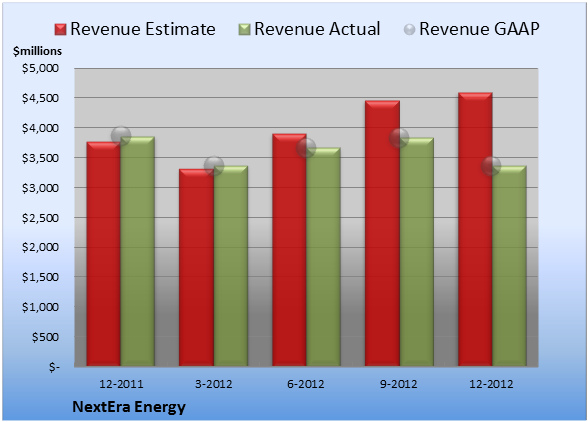Click the GAAP sphere marker for 9-2012
Screen dimensions: 588x422
click(x=399, y=138)
